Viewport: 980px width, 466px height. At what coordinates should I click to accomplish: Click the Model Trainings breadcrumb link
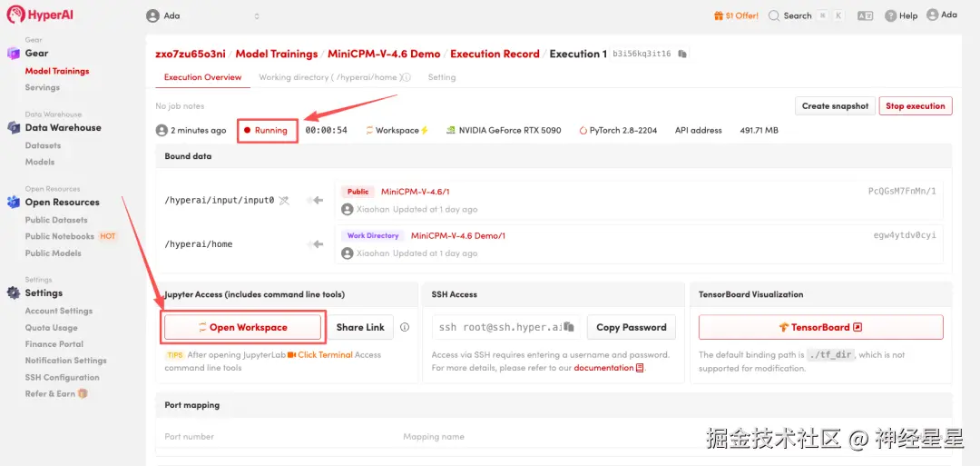tap(276, 54)
